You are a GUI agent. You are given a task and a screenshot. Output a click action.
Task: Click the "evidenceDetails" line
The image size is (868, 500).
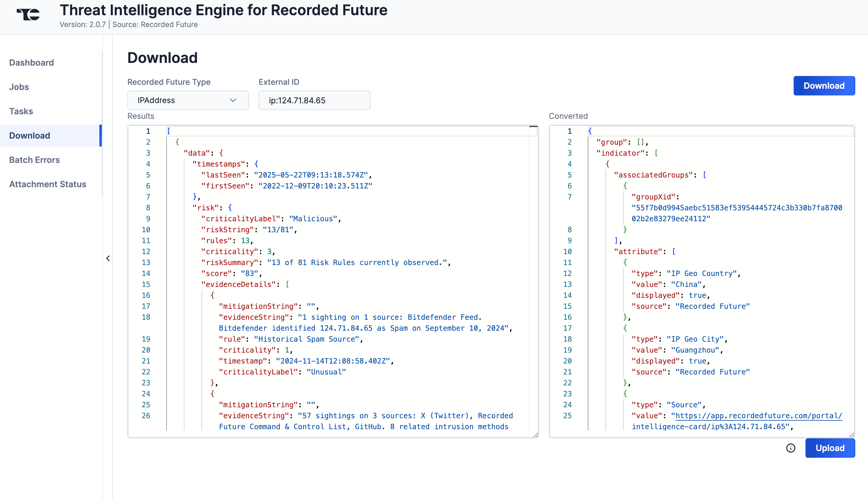coord(245,284)
